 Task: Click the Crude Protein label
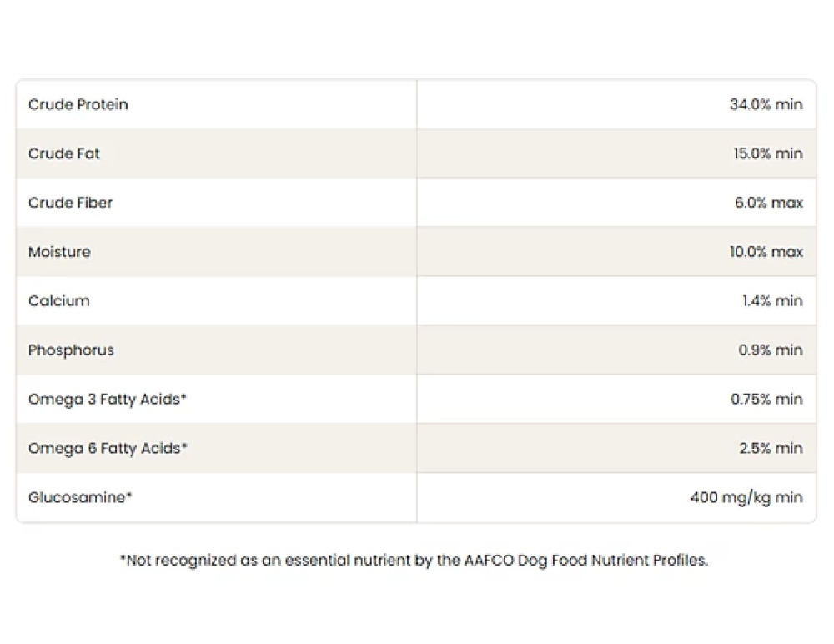(78, 104)
